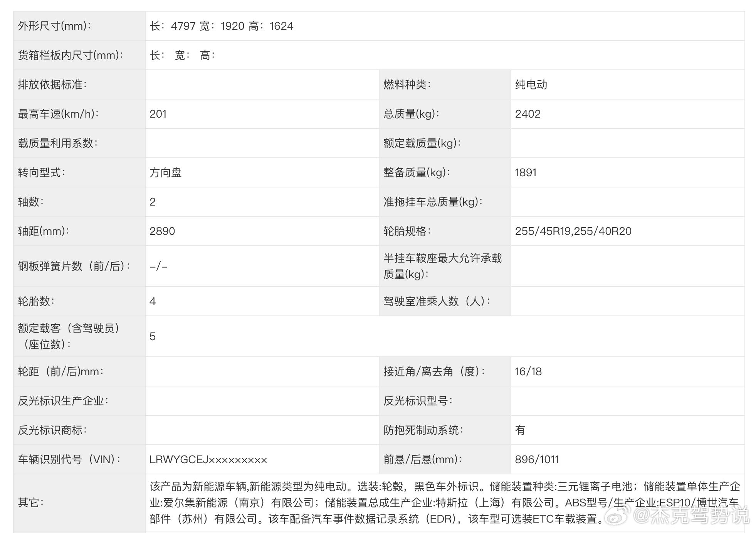This screenshot has height=533, width=756.
Task: Click the approach/departure angle 16/18
Action: click(528, 371)
